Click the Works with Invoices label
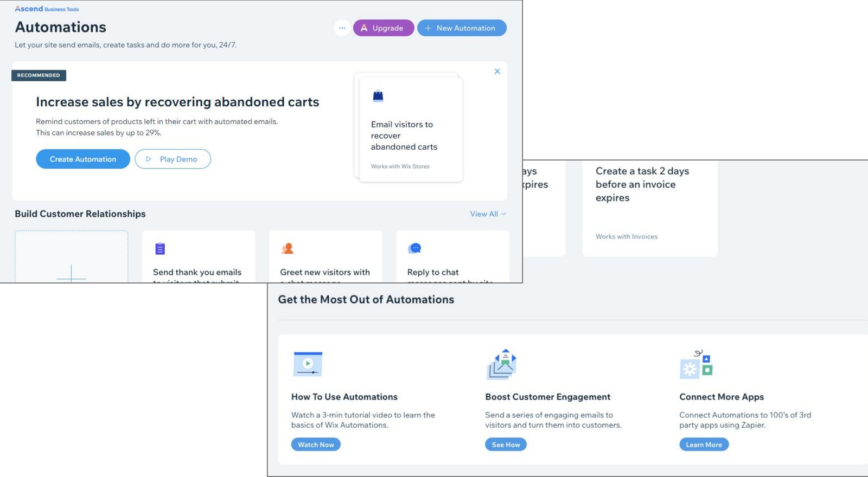The height and width of the screenshot is (477, 868). (x=627, y=236)
